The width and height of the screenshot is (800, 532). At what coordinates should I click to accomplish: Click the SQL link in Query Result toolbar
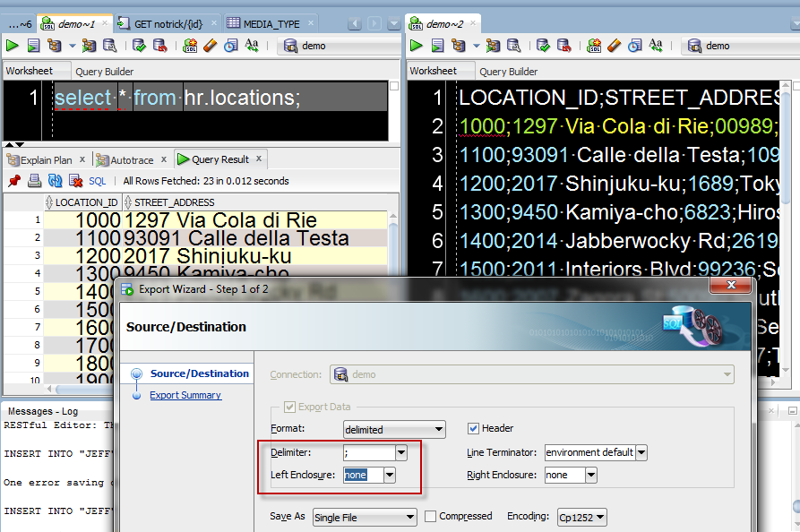click(x=98, y=181)
